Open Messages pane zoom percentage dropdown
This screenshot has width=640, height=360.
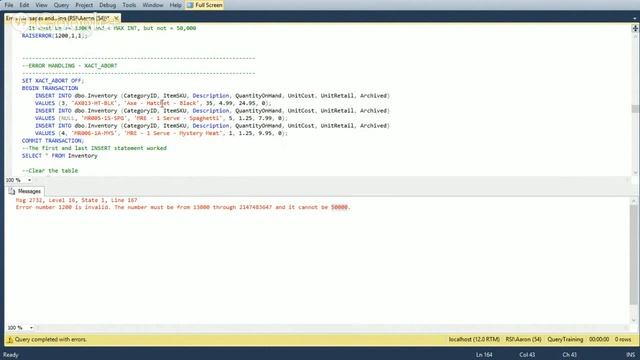click(x=31, y=328)
